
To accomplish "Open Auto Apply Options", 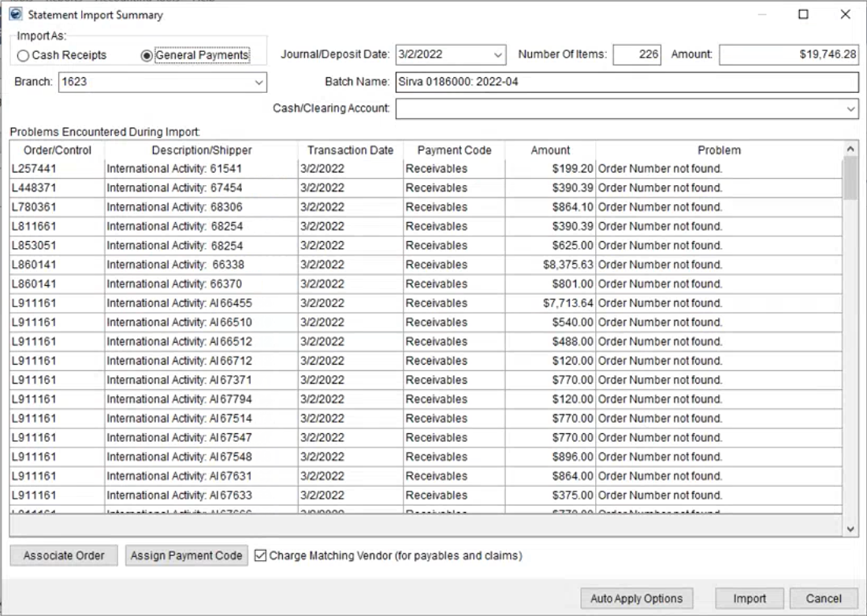I will (635, 599).
